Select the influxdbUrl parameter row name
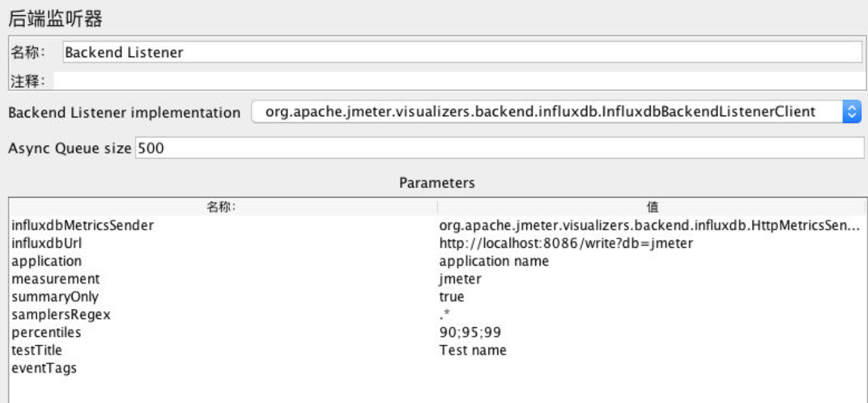 pos(47,243)
